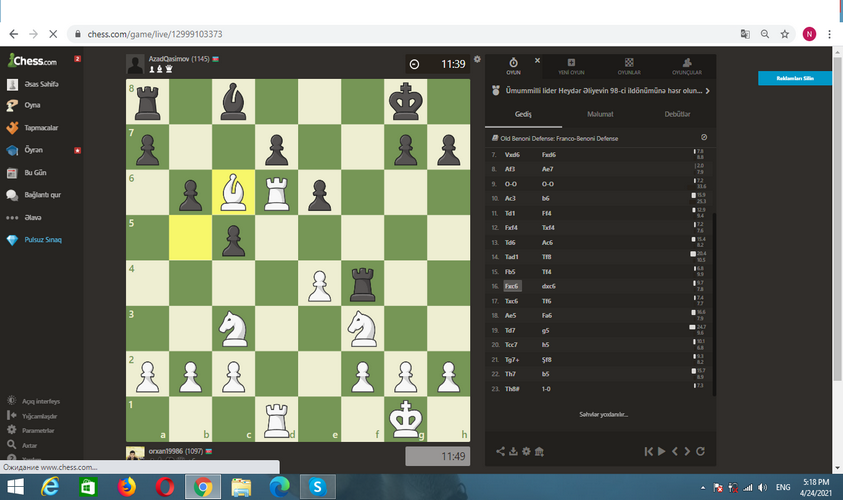
Task: Toggle light interface with Açıq interfeys
Action: pyautogui.click(x=41, y=402)
